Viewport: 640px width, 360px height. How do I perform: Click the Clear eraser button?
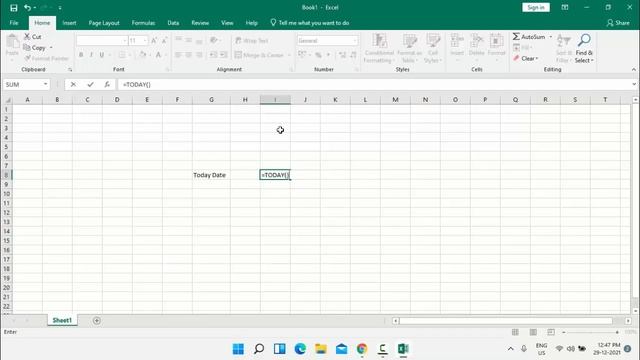click(x=526, y=58)
